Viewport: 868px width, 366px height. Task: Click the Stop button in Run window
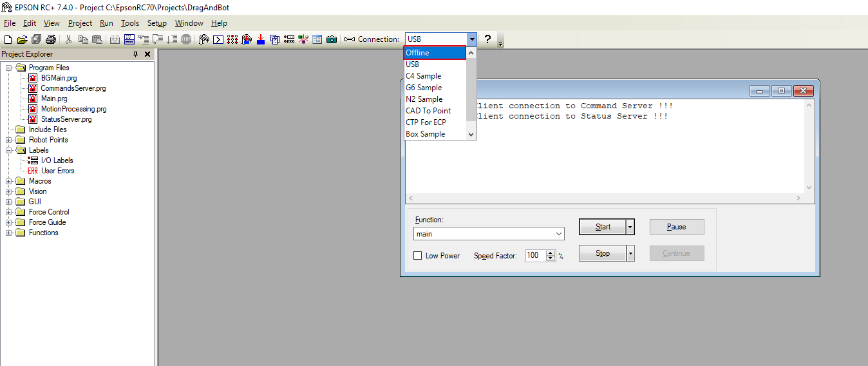[x=603, y=253]
